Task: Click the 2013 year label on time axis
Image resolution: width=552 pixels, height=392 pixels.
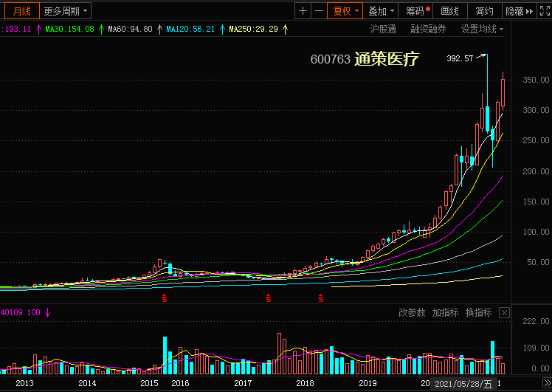Action: point(24,383)
